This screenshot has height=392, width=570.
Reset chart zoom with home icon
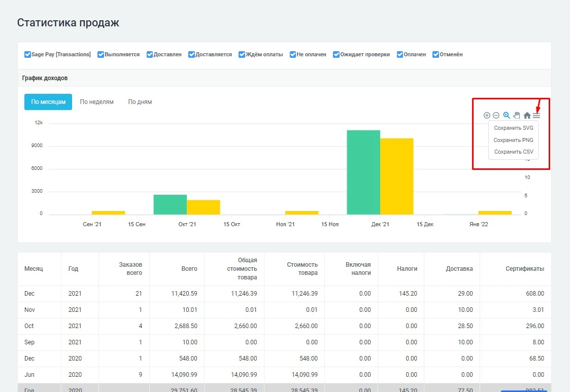[x=527, y=116]
